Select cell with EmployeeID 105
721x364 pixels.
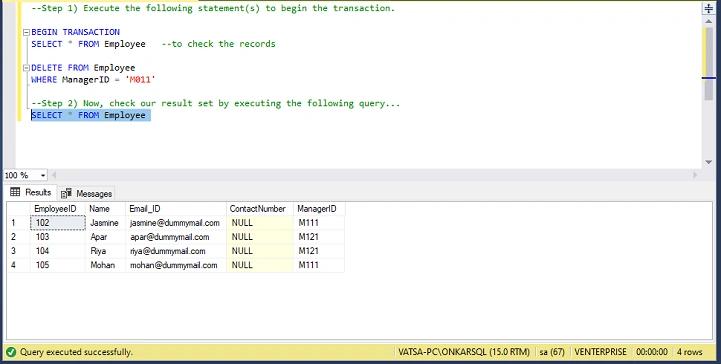pyautogui.click(x=57, y=265)
